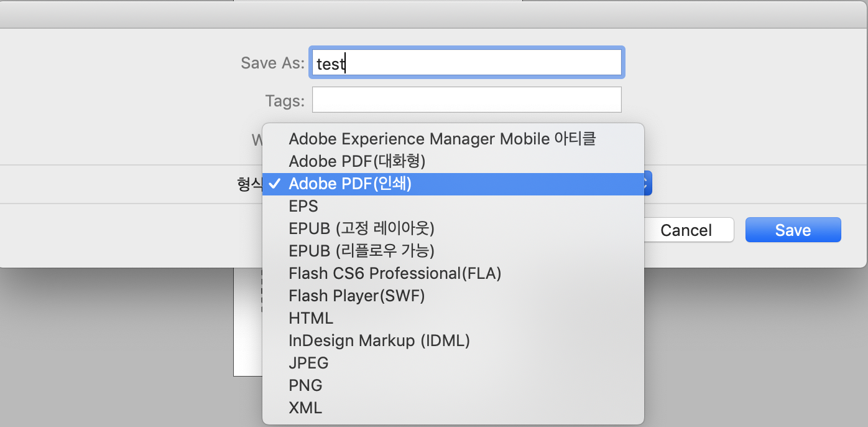Choose InDesign Markup (IDML) format
The height and width of the screenshot is (427, 868).
453,340
